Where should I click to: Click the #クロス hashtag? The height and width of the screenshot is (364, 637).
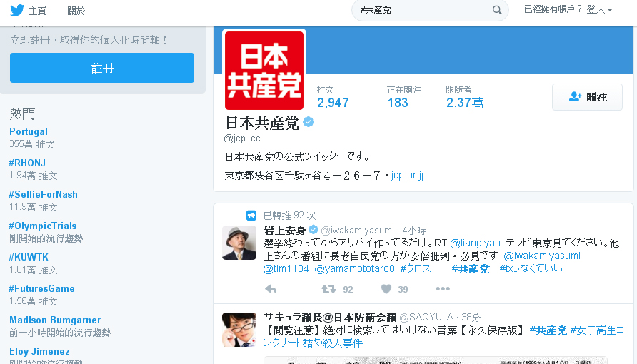point(415,268)
